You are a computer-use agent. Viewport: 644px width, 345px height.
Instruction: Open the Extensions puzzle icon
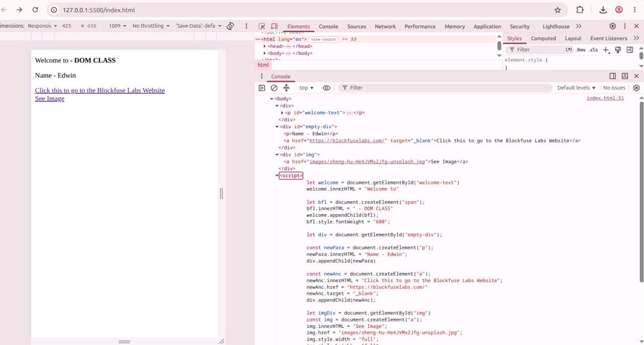580,10
